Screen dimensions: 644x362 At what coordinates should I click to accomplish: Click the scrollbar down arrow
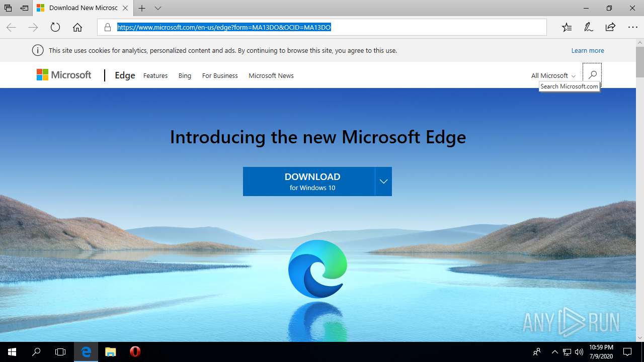click(639, 337)
